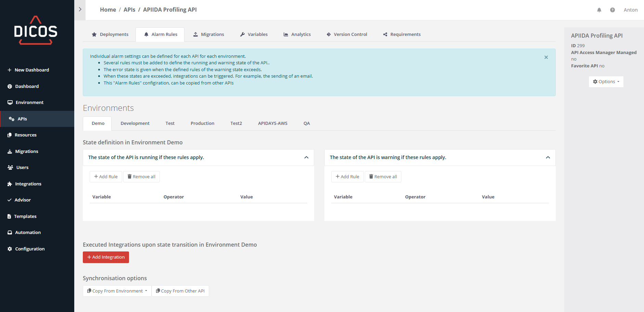Screen dimensions: 644x312
Task: Select the Production environment tab
Action: [202, 123]
